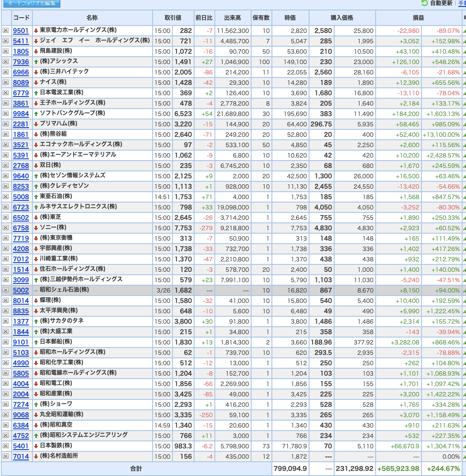Open stock code link 7936

pyautogui.click(x=21, y=62)
